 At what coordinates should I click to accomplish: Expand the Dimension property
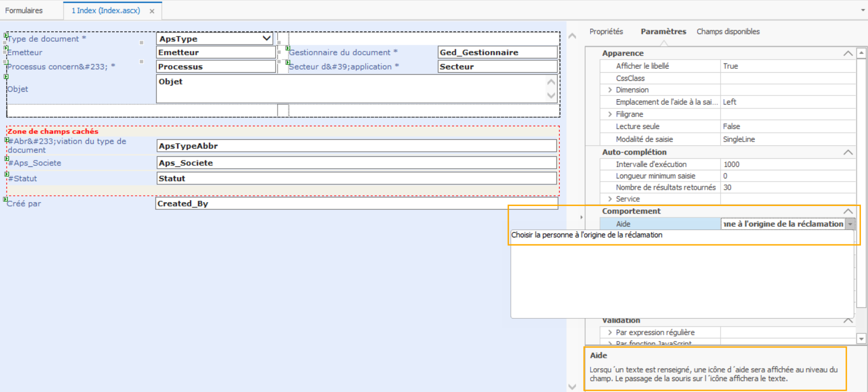(610, 90)
